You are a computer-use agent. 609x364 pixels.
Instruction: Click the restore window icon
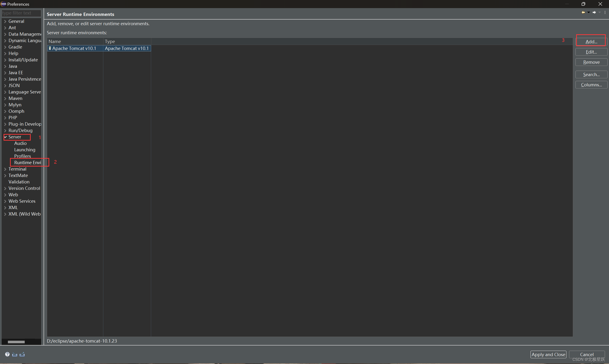pyautogui.click(x=583, y=4)
